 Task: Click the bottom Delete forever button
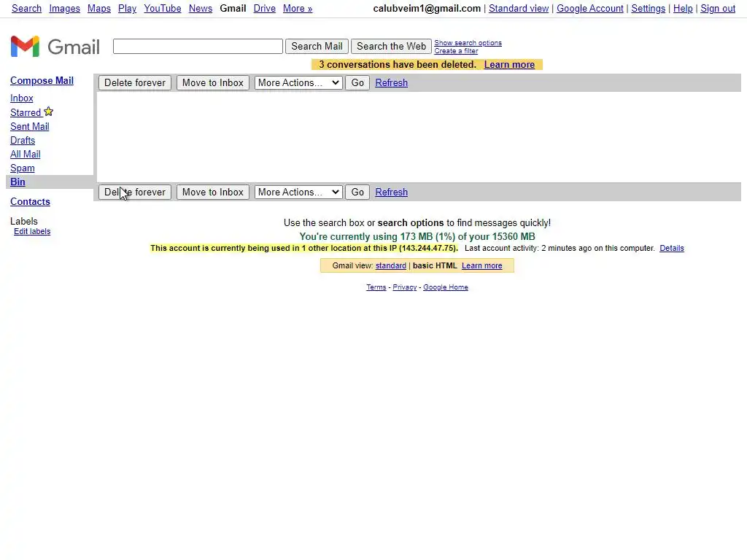[x=135, y=192]
